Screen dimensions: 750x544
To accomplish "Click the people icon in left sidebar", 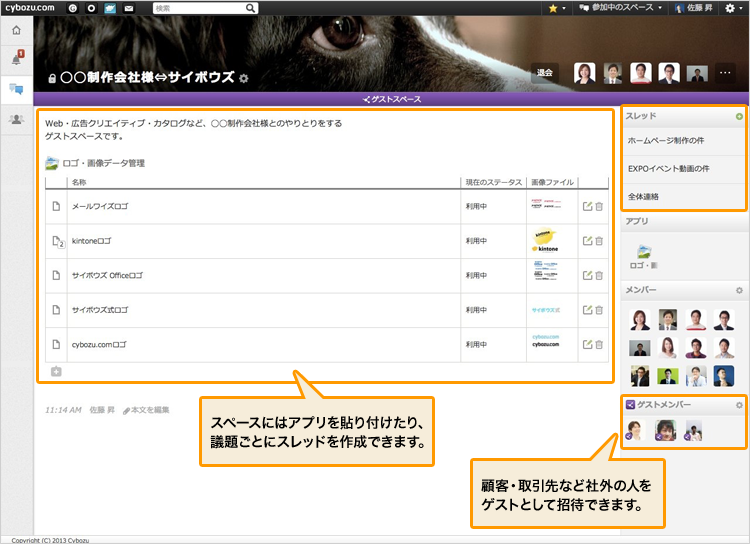I will click(16, 119).
